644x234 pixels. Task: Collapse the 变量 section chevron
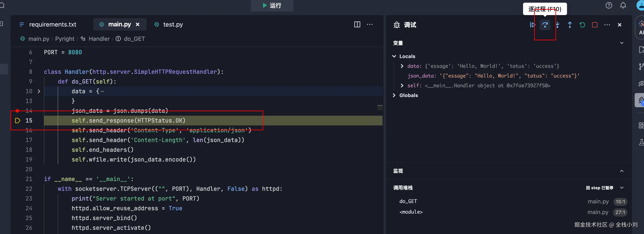(x=622, y=43)
